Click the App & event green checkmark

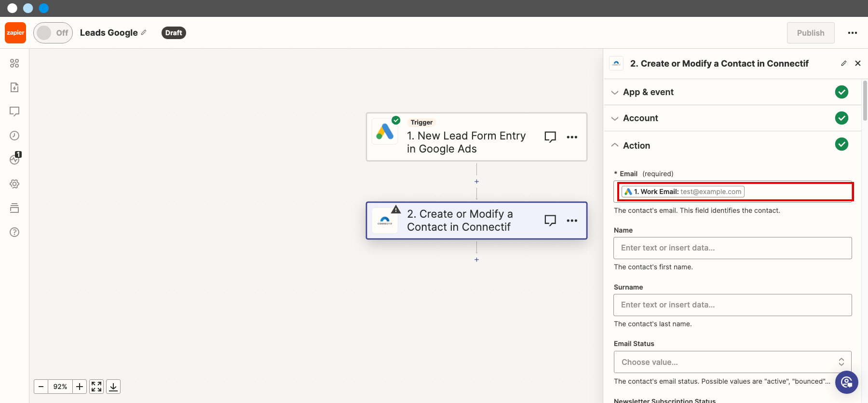[841, 92]
